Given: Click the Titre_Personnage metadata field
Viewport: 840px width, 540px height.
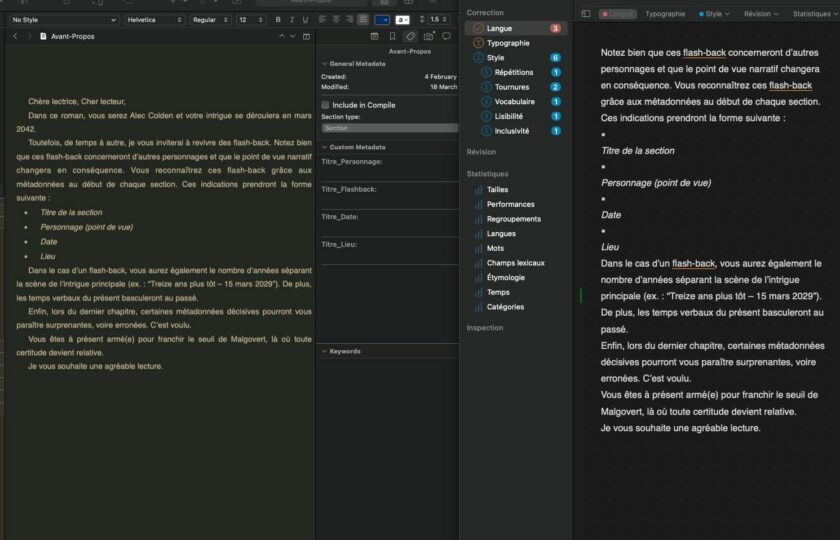Looking at the screenshot, I should tap(388, 172).
